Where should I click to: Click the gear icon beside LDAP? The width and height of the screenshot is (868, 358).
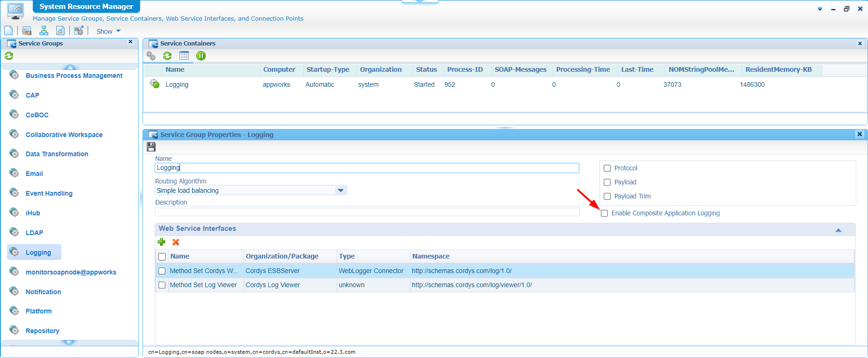point(15,232)
